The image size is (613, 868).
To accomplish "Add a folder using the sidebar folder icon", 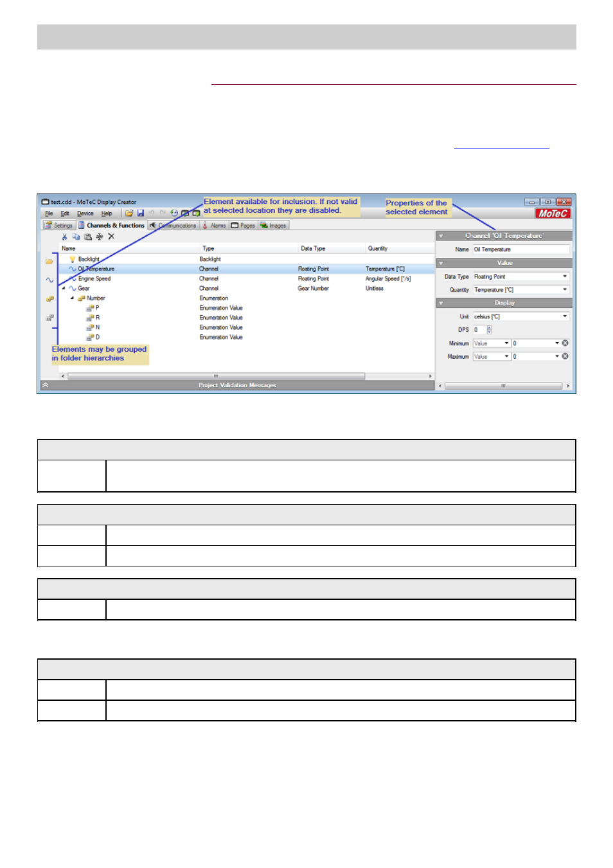I will click(49, 262).
